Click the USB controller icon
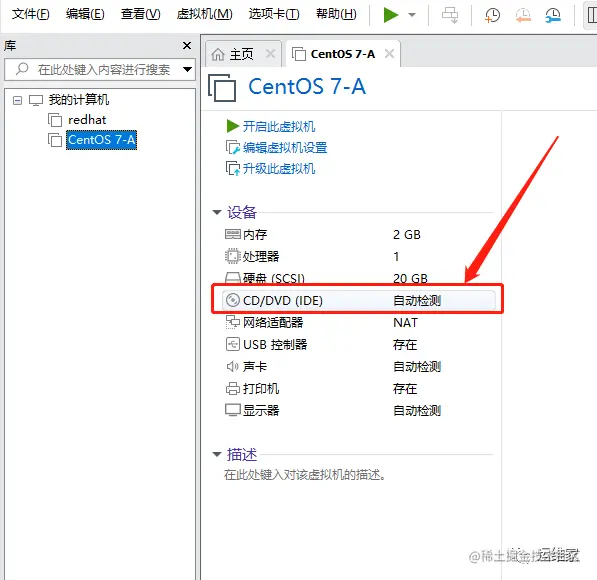 pyautogui.click(x=233, y=344)
